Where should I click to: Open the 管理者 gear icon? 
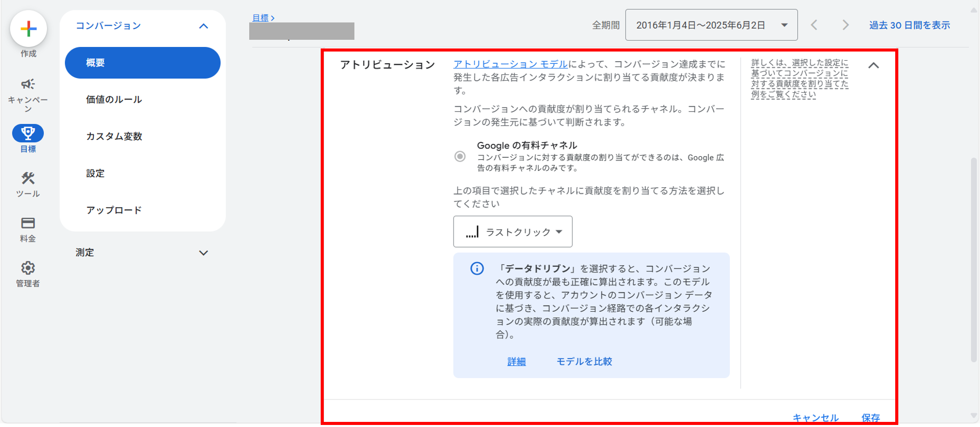28,268
